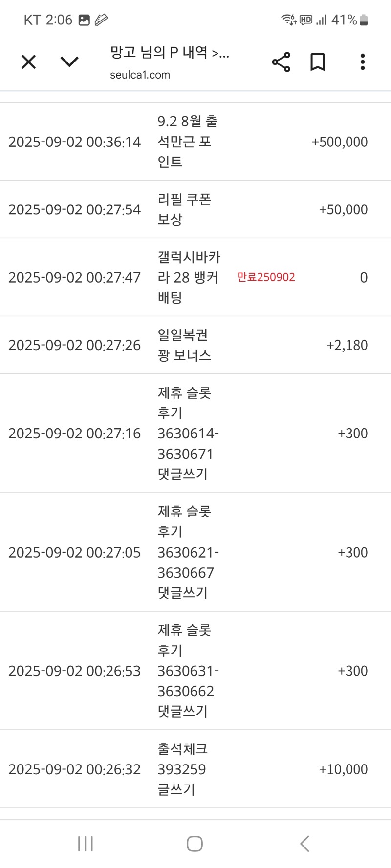Image resolution: width=391 pixels, height=868 pixels.
Task: Tap the battery indicator in status bar
Action: coord(364,20)
